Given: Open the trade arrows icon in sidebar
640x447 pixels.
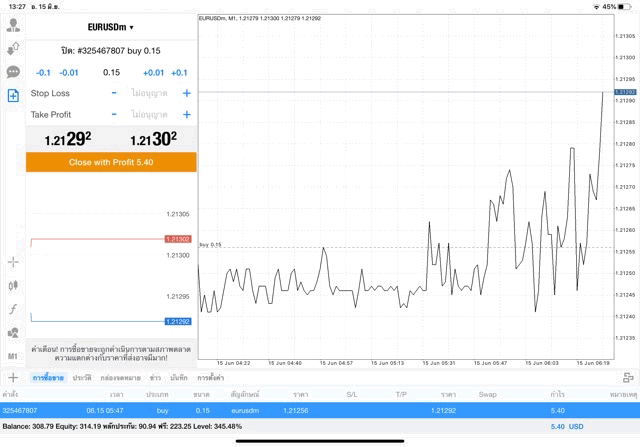Looking at the screenshot, I should [x=13, y=49].
